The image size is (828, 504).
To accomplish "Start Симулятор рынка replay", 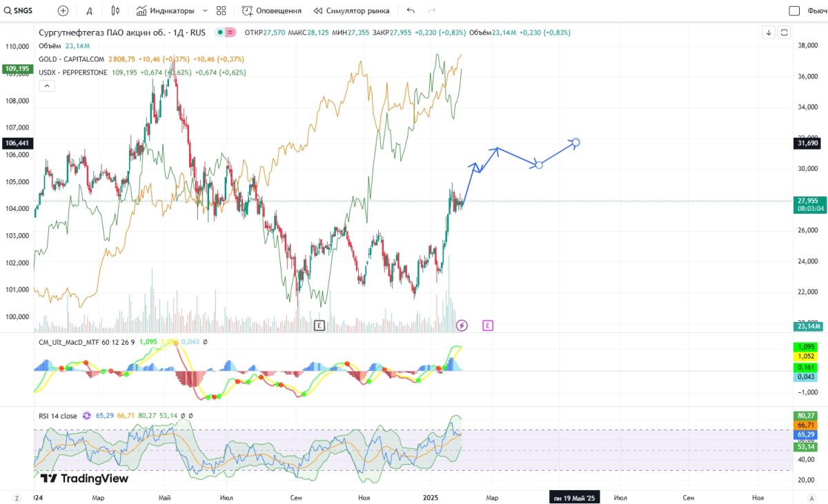I will 351,10.
